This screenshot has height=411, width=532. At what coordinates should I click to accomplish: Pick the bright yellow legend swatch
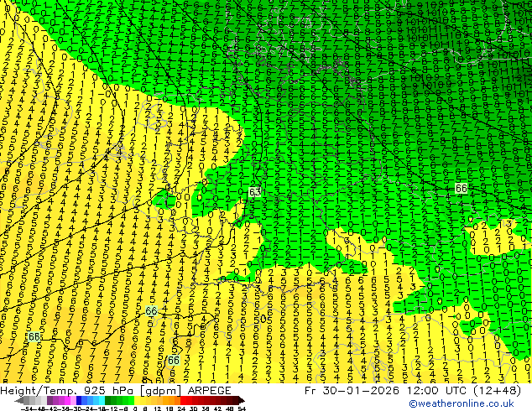coord(137,400)
